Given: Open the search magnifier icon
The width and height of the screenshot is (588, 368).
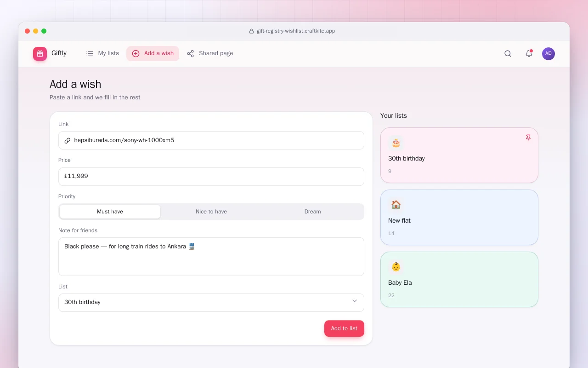Looking at the screenshot, I should (x=508, y=53).
